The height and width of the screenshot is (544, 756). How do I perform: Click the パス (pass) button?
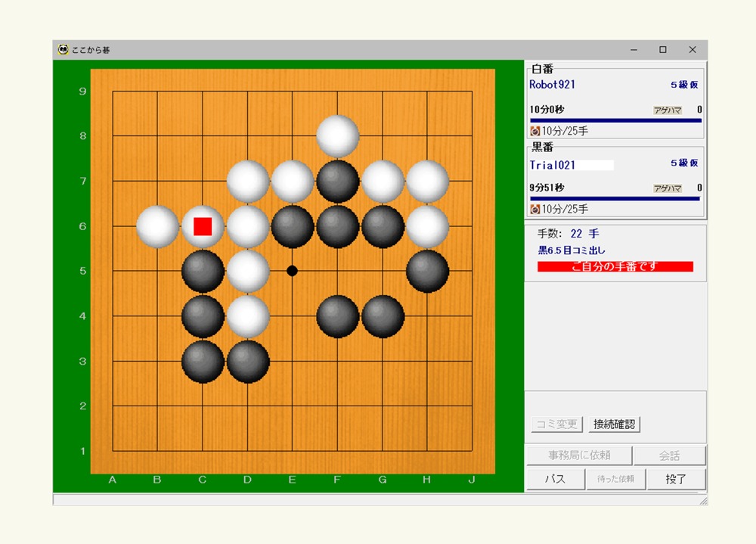coord(556,479)
